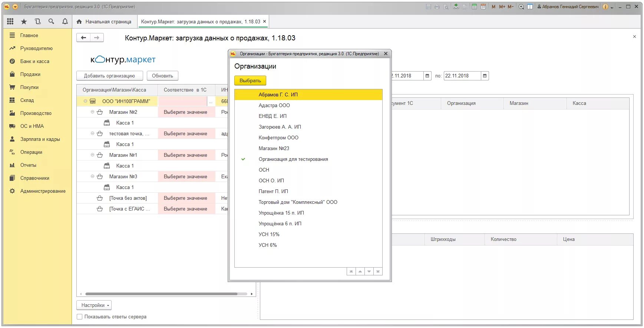Click the get link icon in title bar
Image resolution: width=644 pixels, height=328 pixels.
pos(456,7)
